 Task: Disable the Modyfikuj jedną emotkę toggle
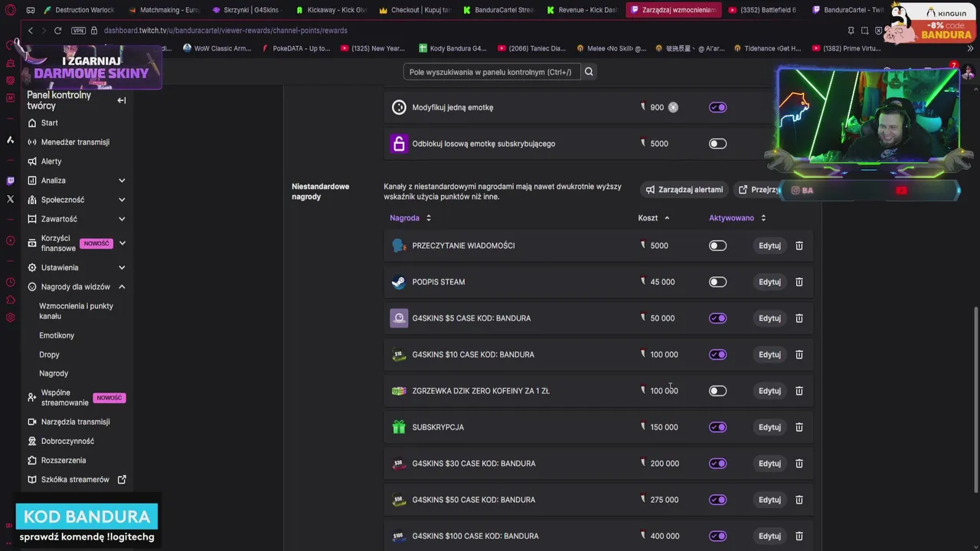[717, 107]
